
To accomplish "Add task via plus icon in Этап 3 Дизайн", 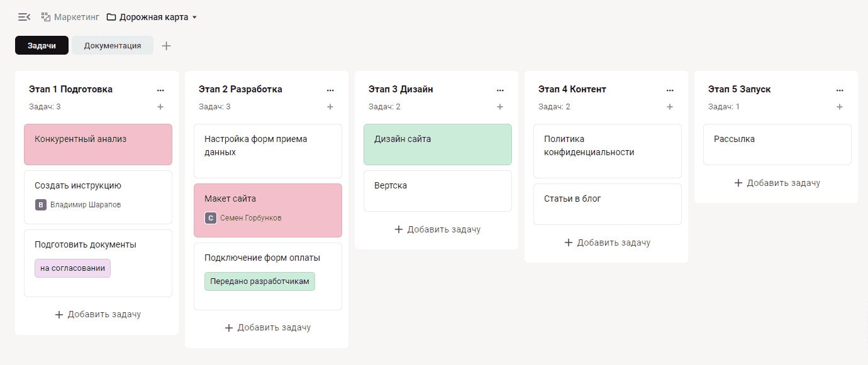I will point(500,107).
